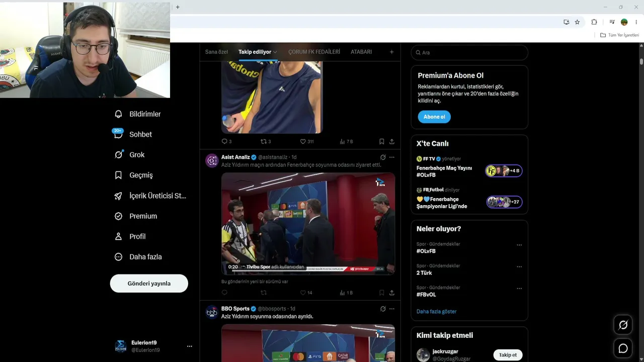The image size is (644, 362).
Task: View stats of the Asist Analiz post
Action: [346, 293]
